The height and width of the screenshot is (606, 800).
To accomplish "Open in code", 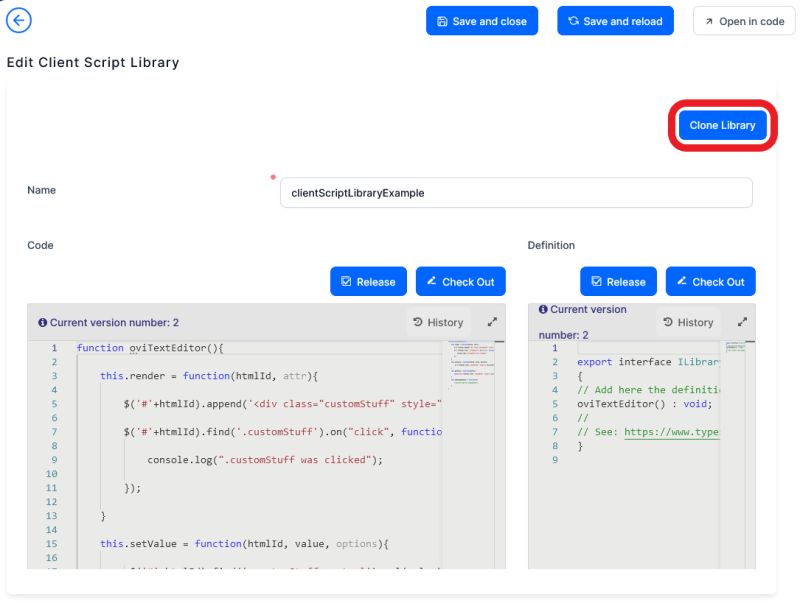I will [x=744, y=20].
